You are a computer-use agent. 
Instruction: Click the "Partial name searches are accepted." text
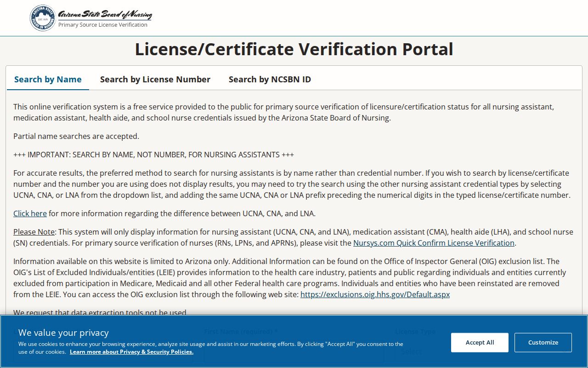tap(76, 136)
